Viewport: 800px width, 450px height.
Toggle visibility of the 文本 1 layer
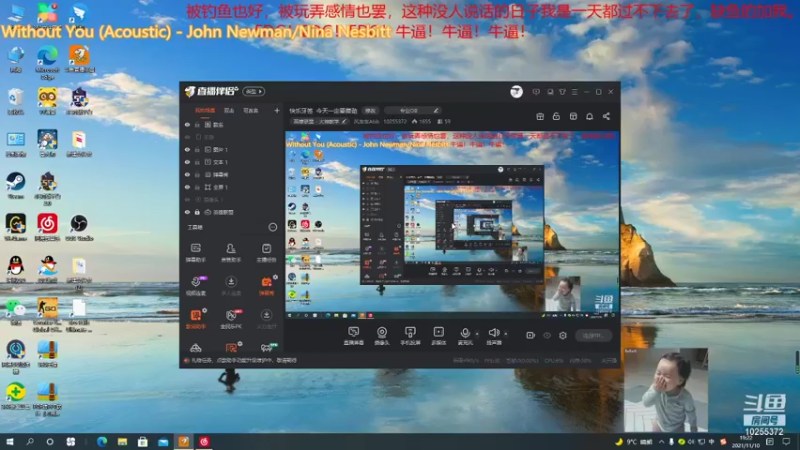(187, 162)
